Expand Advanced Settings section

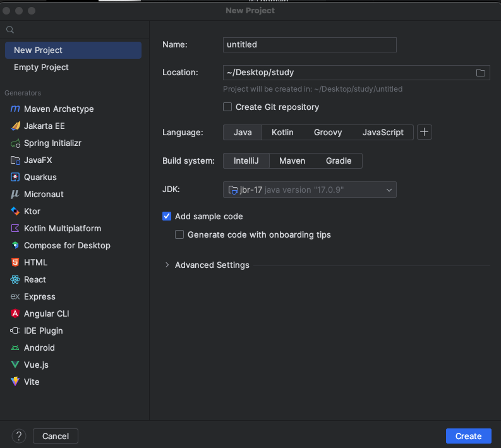167,265
